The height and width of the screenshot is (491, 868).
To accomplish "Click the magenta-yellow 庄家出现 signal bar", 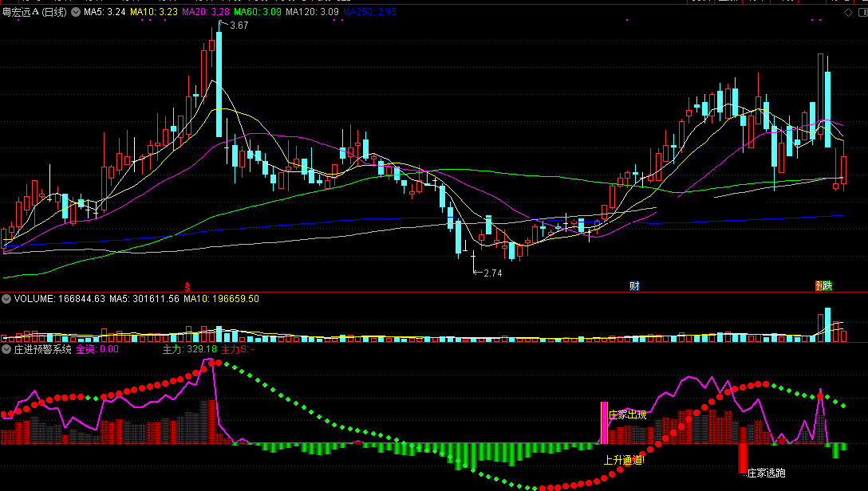I will click(604, 423).
